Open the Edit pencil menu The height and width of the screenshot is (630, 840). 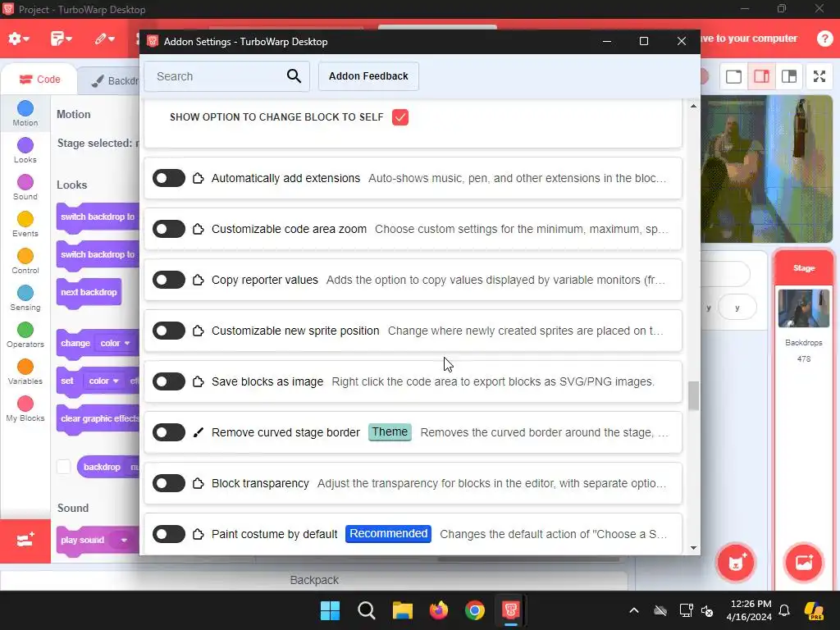click(x=104, y=39)
